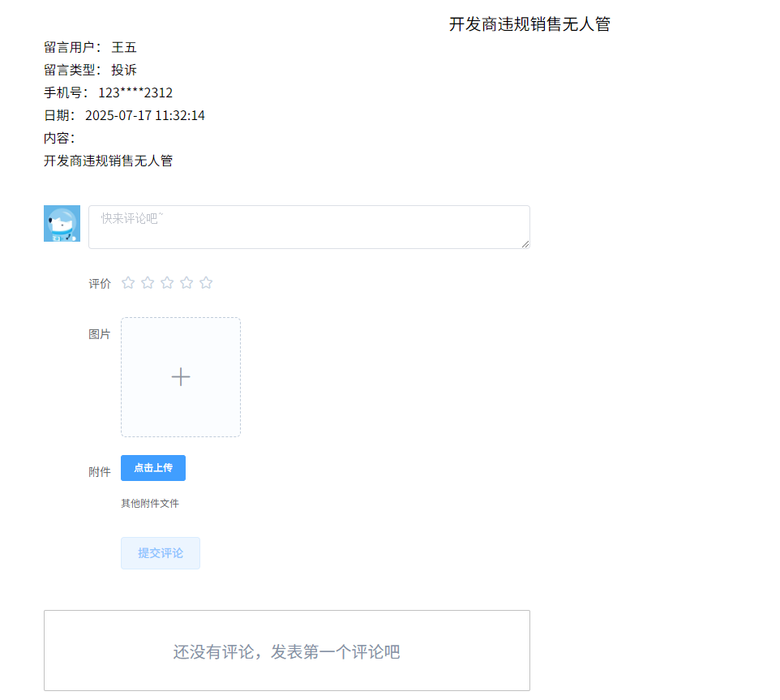Click the message user name 王五
Image resolution: width=780 pixels, height=700 pixels.
[x=124, y=47]
